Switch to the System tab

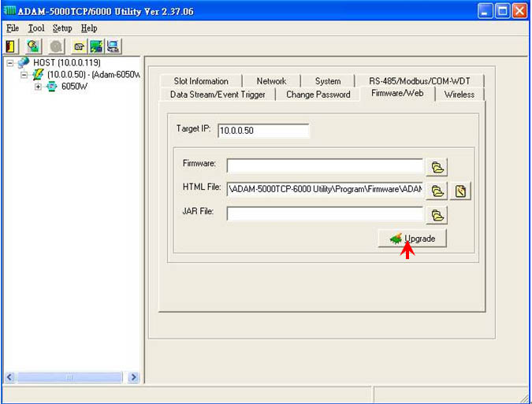tap(328, 81)
